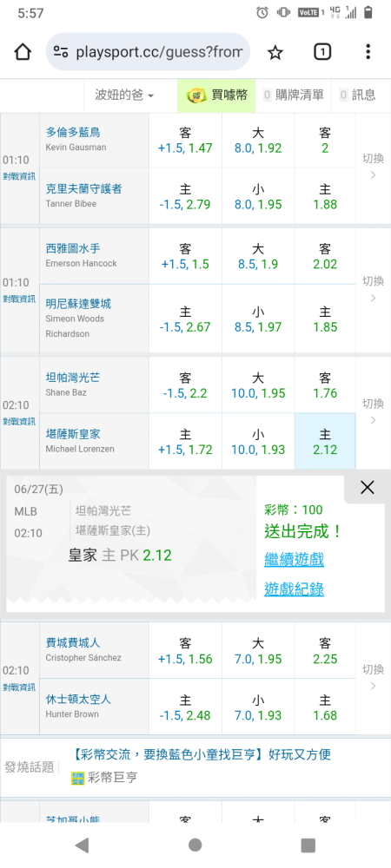Open team link 堪薩斯皇家

pos(73,435)
